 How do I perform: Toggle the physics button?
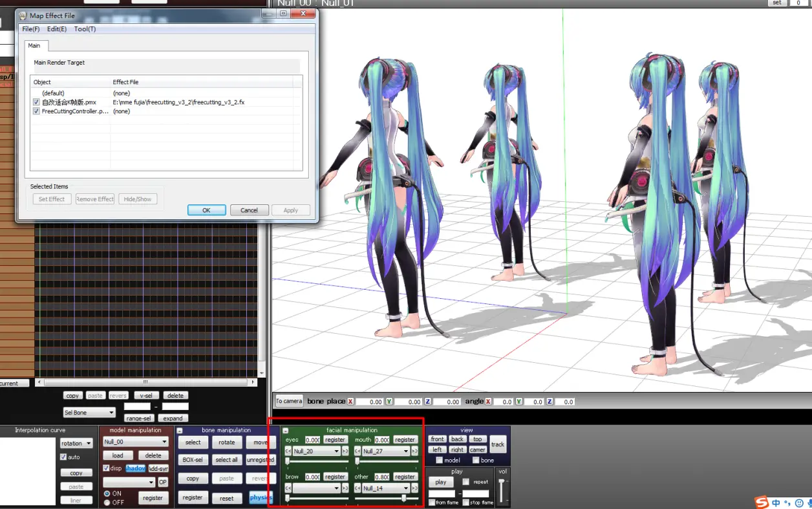[x=261, y=497]
